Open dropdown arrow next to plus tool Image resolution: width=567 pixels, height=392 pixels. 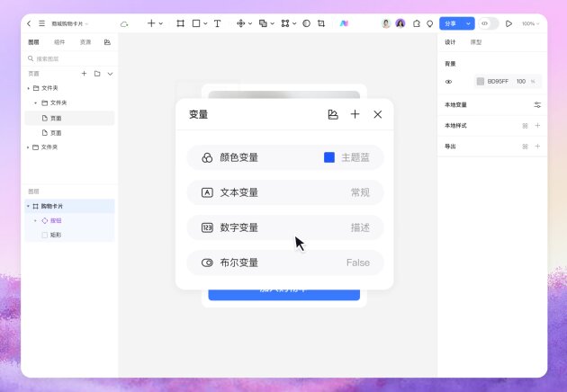[x=161, y=24]
